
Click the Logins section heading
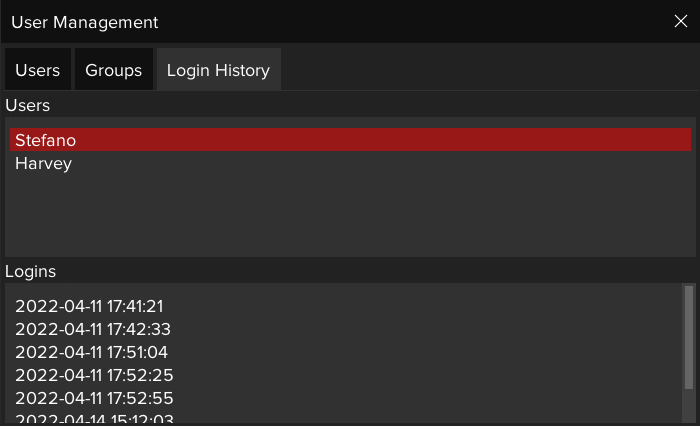coord(31,271)
